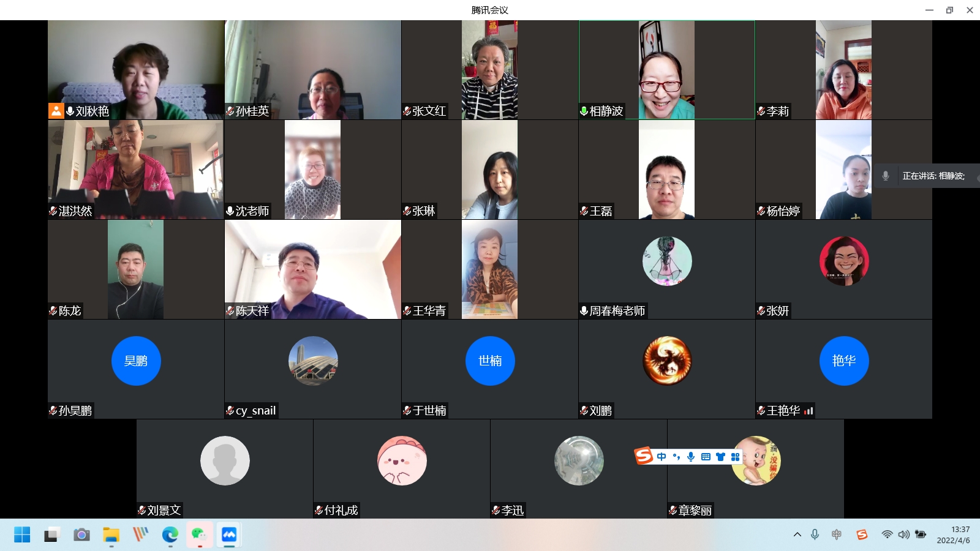Open Tencent Meeting from the taskbar
Screen dimensions: 980x551
point(229,535)
